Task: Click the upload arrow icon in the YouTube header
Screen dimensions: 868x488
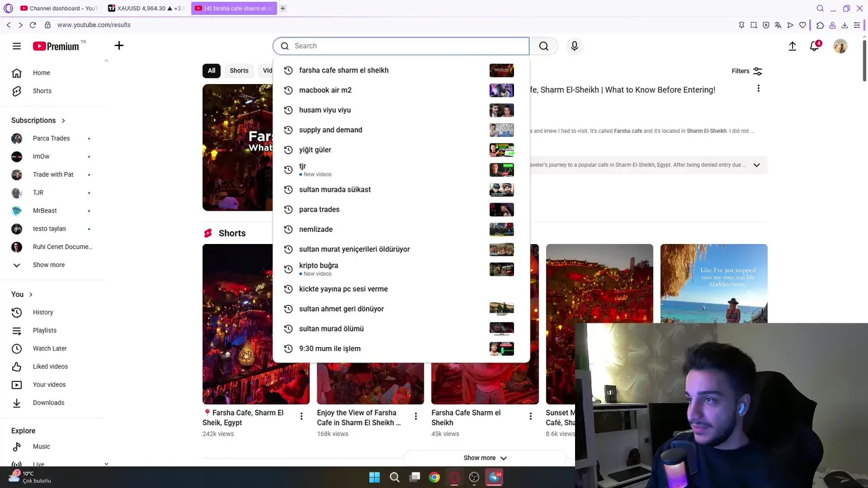Action: [x=792, y=46]
